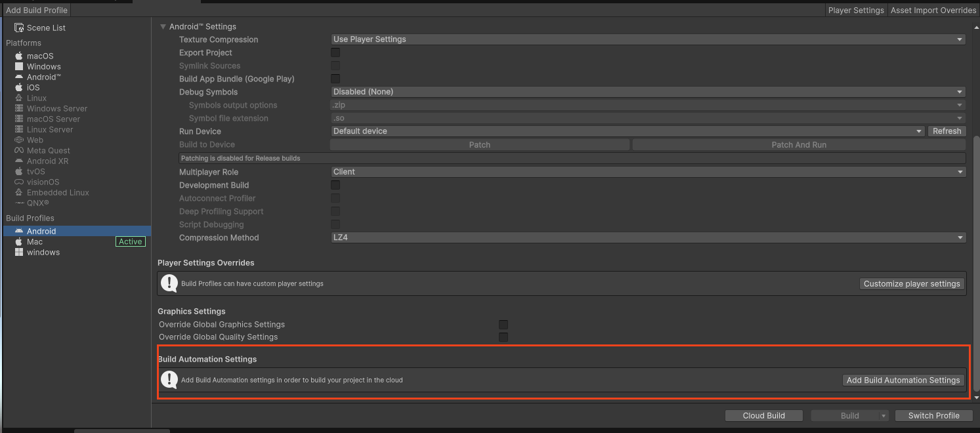Viewport: 980px width, 433px height.
Task: Select the windows build profile
Action: pyautogui.click(x=43, y=252)
